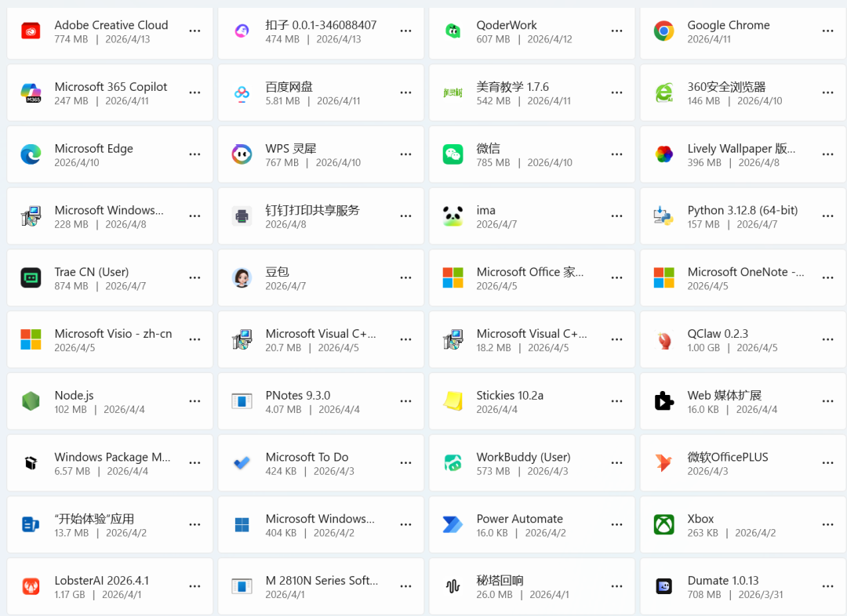Click the Node.js hexagon icon

tap(31, 401)
